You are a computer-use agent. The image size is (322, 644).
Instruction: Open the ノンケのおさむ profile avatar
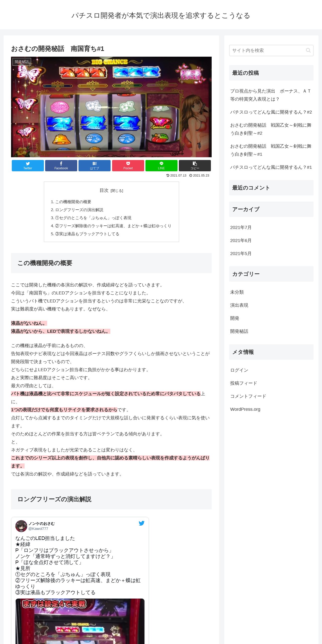point(21,526)
